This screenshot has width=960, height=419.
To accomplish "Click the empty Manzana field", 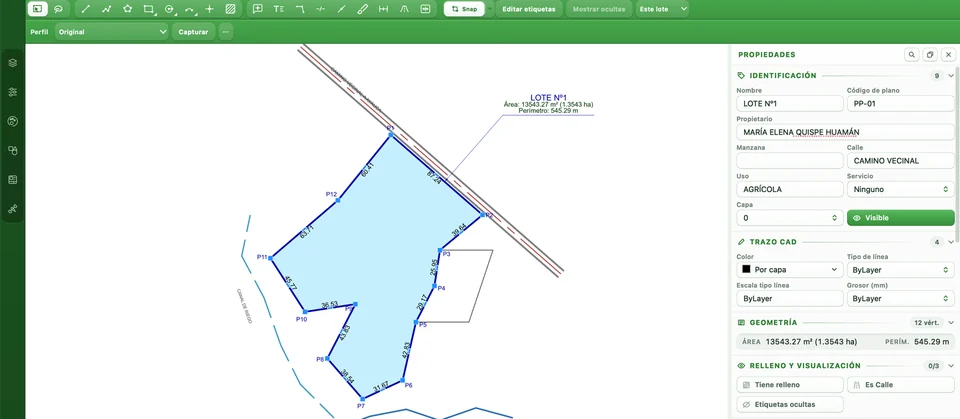I will pyautogui.click(x=789, y=161).
